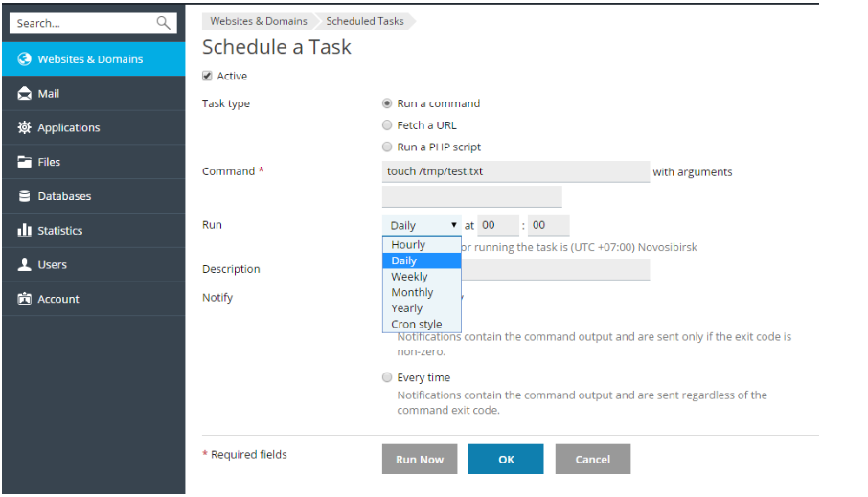868x497 pixels.
Task: Choose Cron style from the Run list
Action: coord(422,325)
